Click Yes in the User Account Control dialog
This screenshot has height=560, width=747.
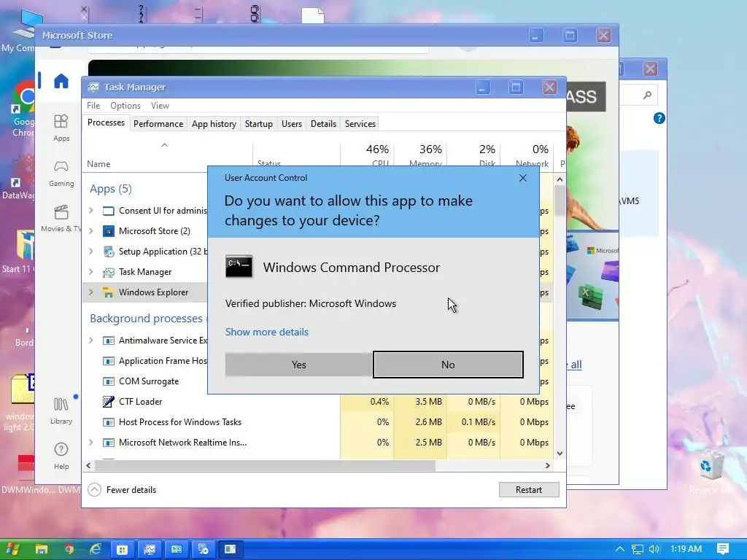tap(298, 365)
